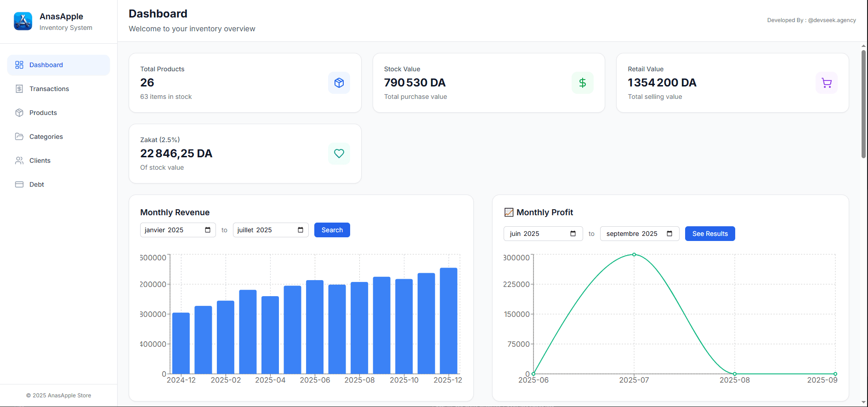This screenshot has height=407, width=868.
Task: Click the See Results button
Action: [710, 234]
